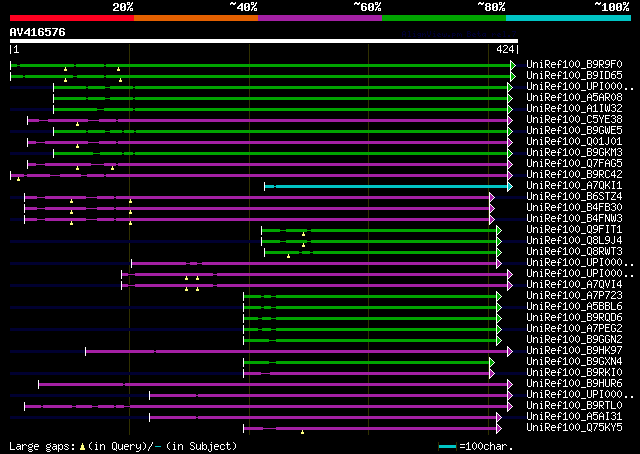This screenshot has height=454, width=640.
Task: Click the red 20% identity legend segment
Action: coord(72,18)
